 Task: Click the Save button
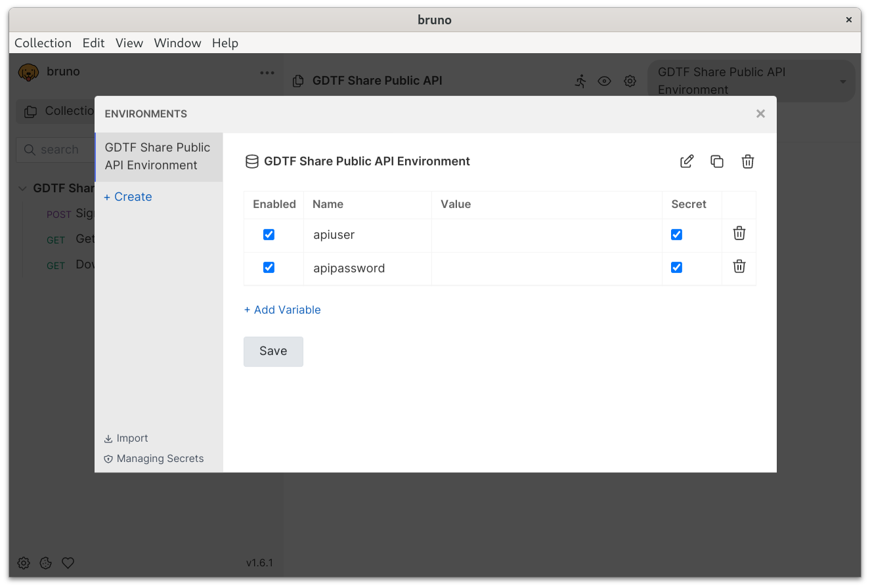pos(273,351)
